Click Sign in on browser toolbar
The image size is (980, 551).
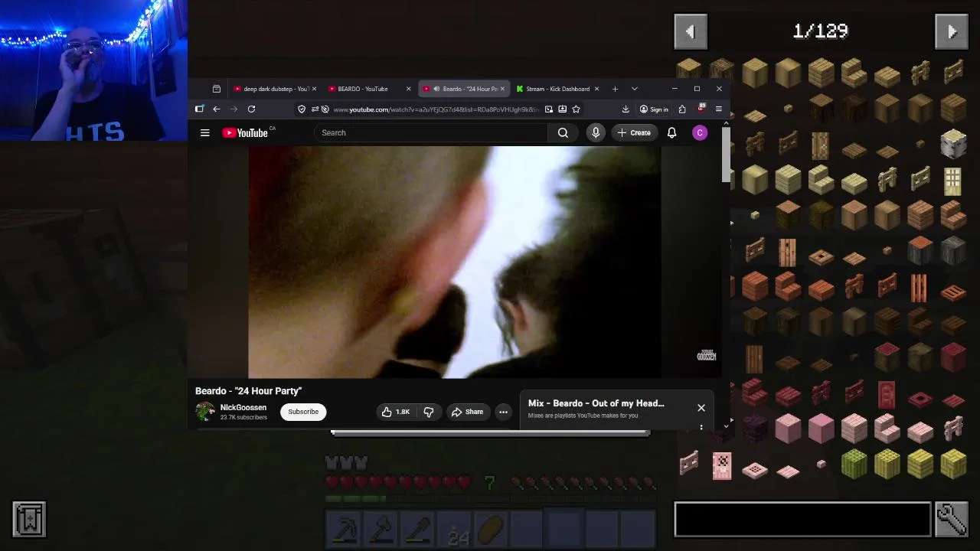[654, 109]
